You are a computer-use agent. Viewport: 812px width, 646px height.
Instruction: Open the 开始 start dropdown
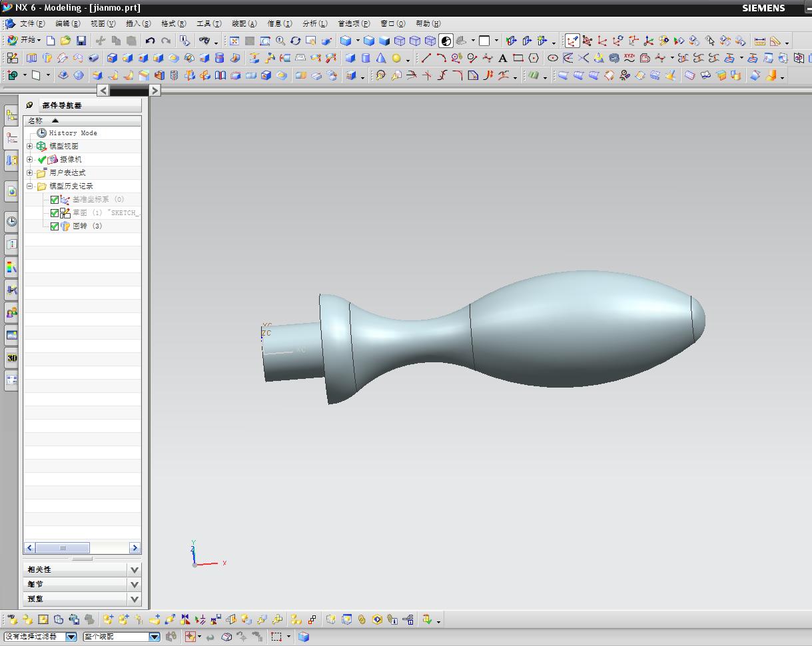coord(25,41)
